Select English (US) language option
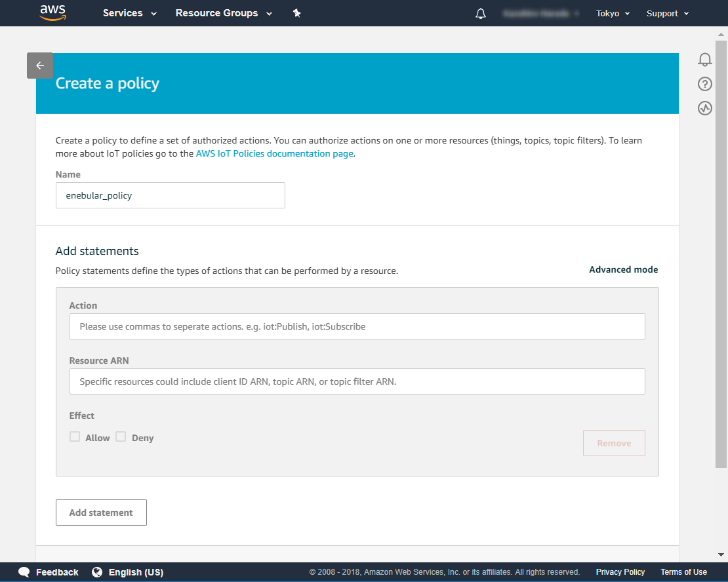The height and width of the screenshot is (582, 728). coord(135,572)
